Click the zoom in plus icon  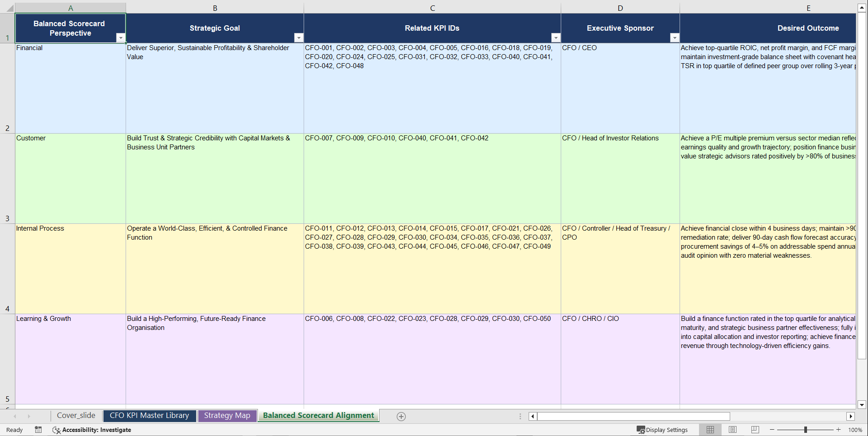pos(839,430)
